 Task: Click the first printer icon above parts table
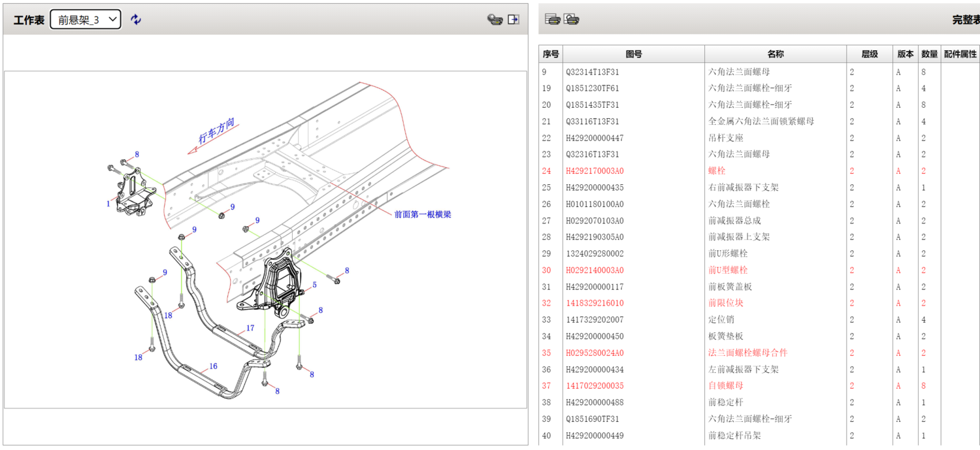(x=553, y=20)
